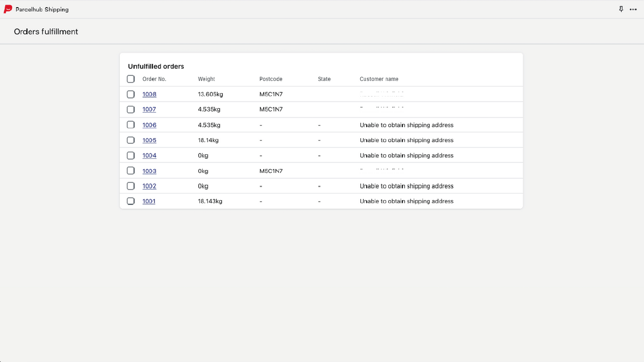The width and height of the screenshot is (644, 362).
Task: Click postcode M5C1N7 in order 1003 row
Action: (271, 171)
